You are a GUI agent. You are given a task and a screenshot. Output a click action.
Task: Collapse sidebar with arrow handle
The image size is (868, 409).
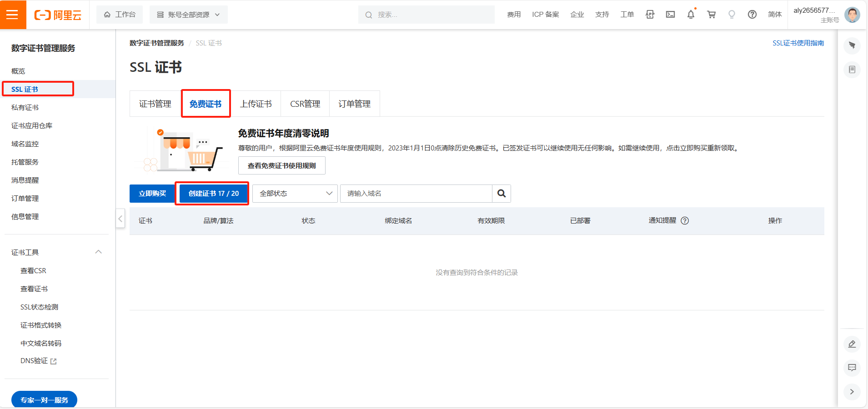pyautogui.click(x=120, y=219)
